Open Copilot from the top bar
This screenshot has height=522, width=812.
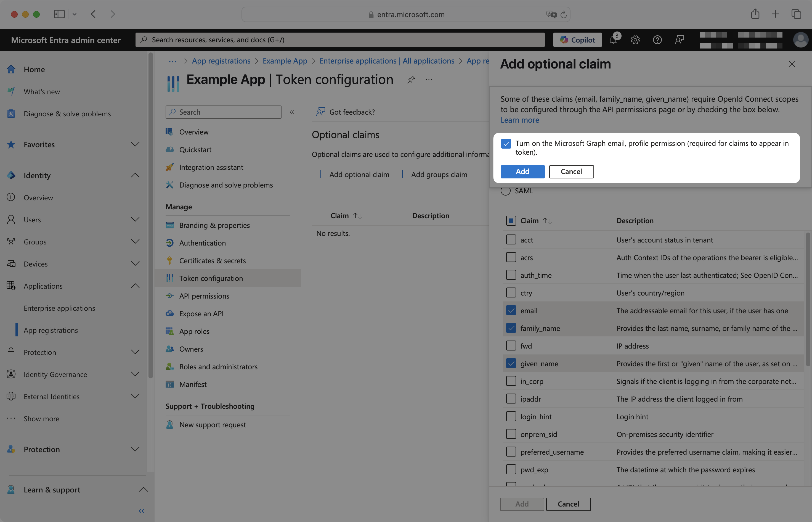point(577,40)
